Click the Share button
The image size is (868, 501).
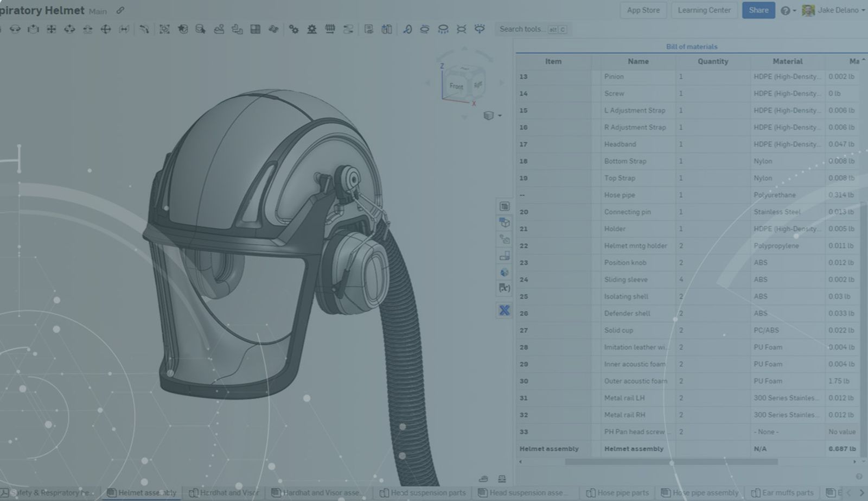[758, 10]
